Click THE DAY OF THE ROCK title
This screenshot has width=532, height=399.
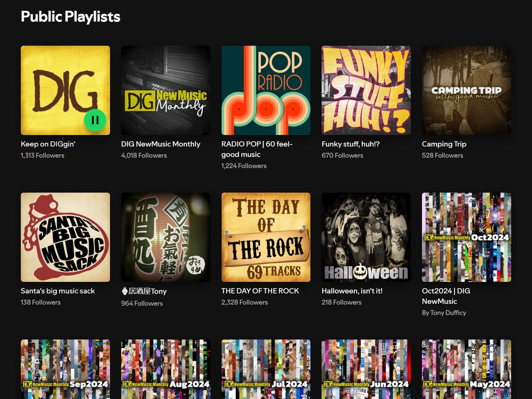(260, 291)
